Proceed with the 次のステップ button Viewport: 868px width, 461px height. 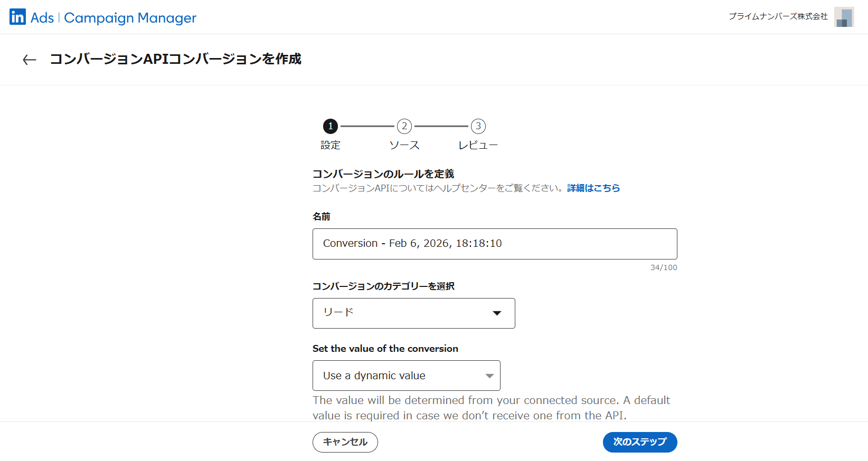[x=639, y=442]
